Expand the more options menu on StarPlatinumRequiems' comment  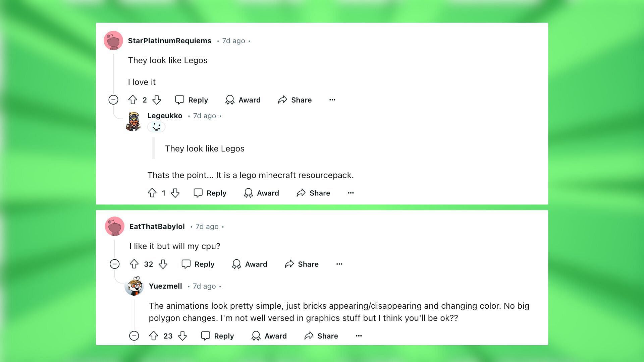pyautogui.click(x=332, y=100)
